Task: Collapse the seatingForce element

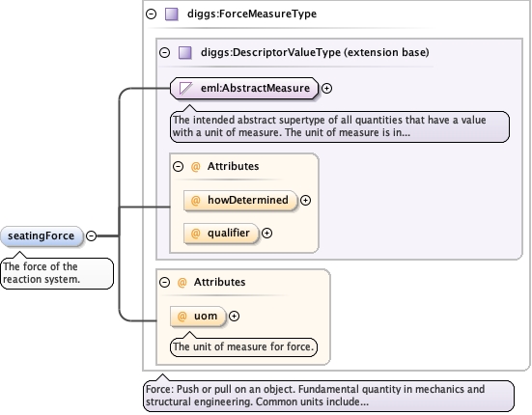Action: point(92,235)
